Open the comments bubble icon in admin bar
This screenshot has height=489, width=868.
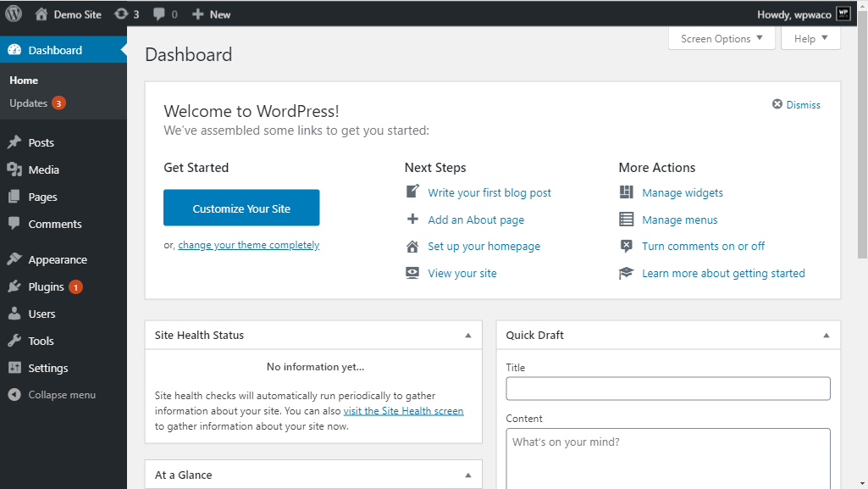tap(159, 14)
